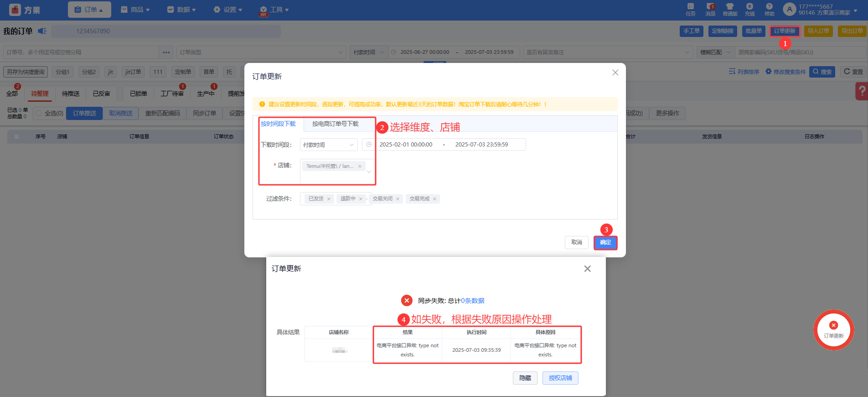This screenshot has height=397, width=868.
Task: Open the 付款时间 dropdown in the dialog
Action: [329, 145]
